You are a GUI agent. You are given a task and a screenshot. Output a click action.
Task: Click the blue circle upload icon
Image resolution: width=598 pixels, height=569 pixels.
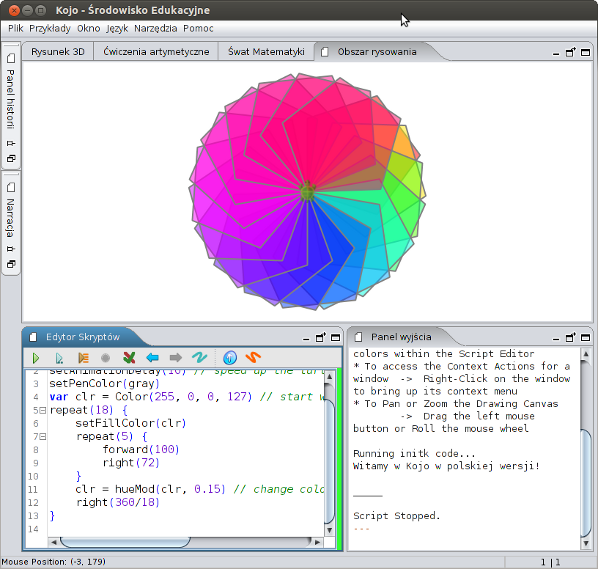tap(230, 358)
